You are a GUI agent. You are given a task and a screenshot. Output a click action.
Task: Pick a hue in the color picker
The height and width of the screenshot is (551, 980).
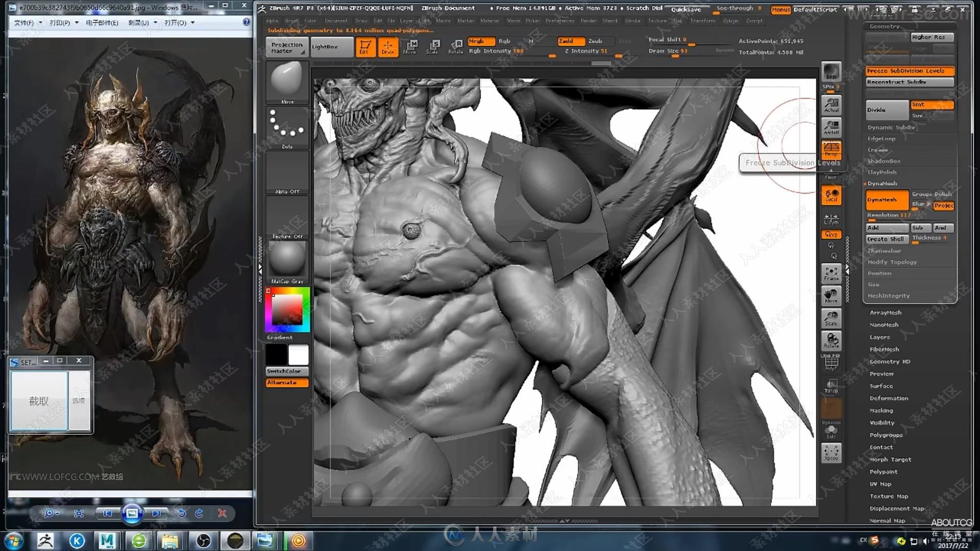287,309
